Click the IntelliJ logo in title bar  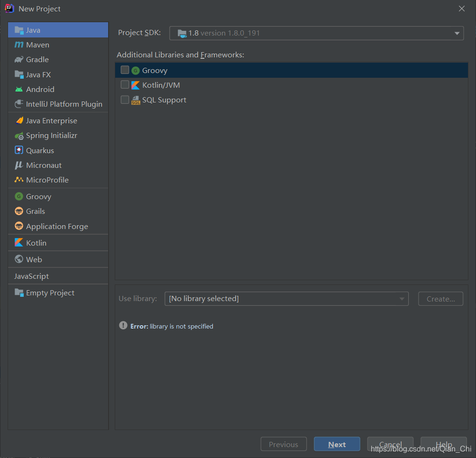pos(9,9)
